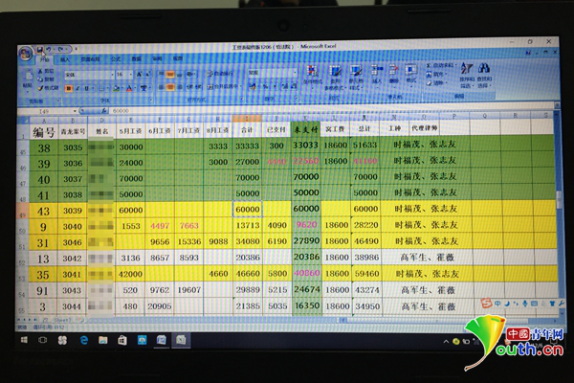Image resolution: width=574 pixels, height=383 pixels.
Task: Open the round Office button menu
Action: pyautogui.click(x=25, y=53)
